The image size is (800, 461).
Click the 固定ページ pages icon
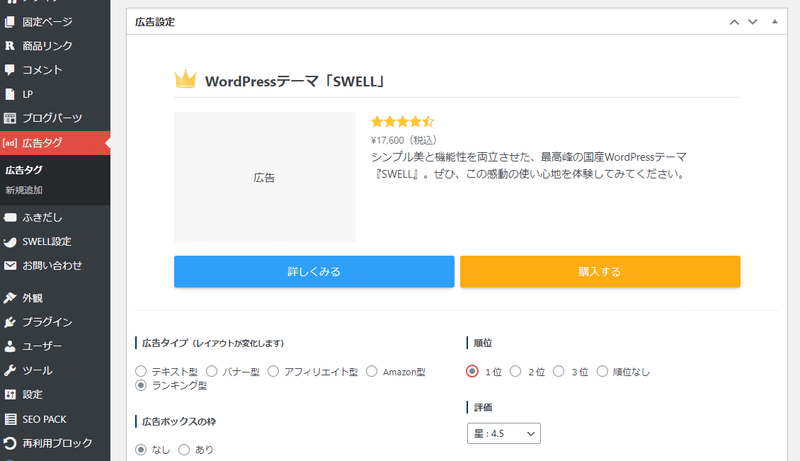(10, 22)
